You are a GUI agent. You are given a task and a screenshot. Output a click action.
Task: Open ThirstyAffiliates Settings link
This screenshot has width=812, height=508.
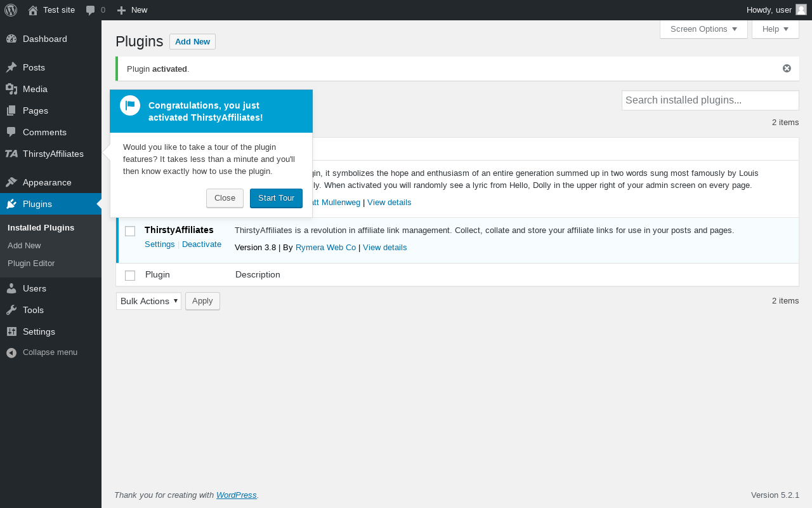(160, 244)
